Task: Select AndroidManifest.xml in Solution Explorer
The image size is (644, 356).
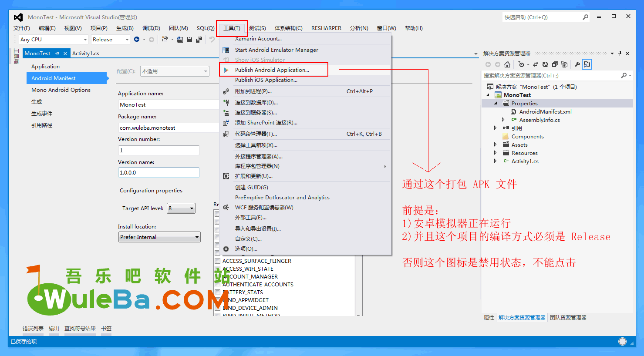Action: click(545, 111)
